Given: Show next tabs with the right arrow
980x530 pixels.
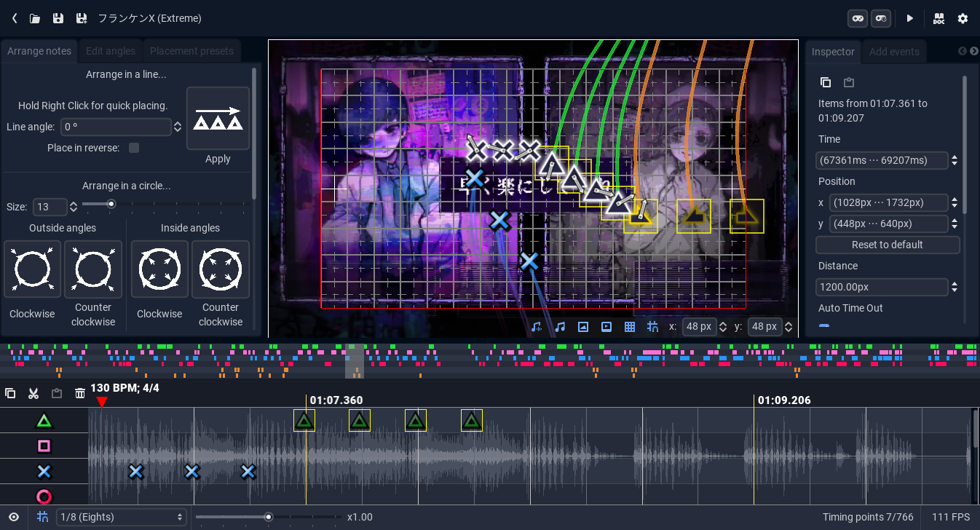Looking at the screenshot, I should 973,52.
